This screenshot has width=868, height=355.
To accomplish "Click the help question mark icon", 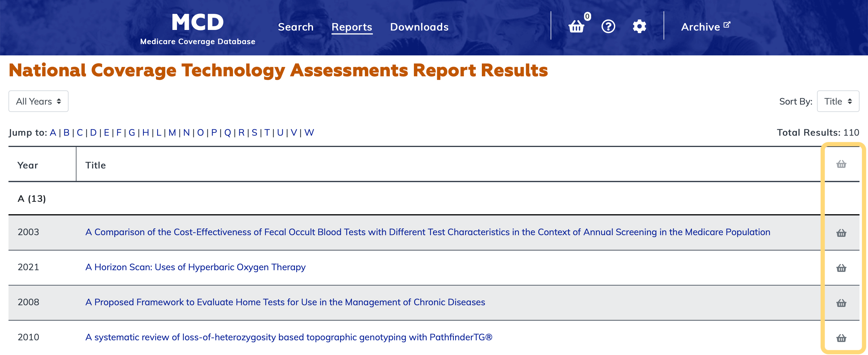I will (608, 26).
